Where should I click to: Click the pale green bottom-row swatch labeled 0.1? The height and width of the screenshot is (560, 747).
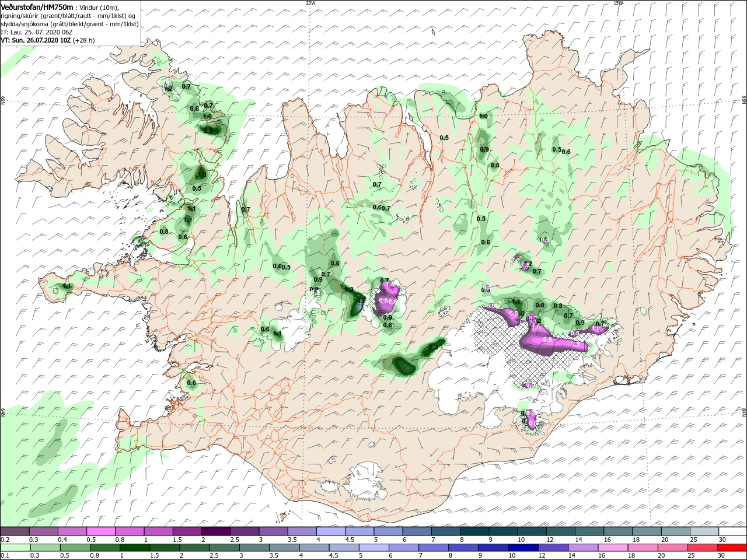pyautogui.click(x=15, y=548)
